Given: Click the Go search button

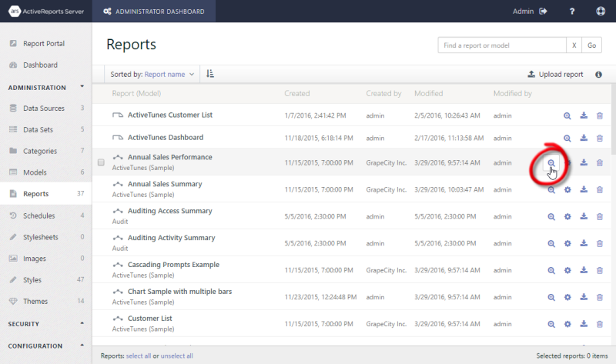Looking at the screenshot, I should click(x=591, y=45).
